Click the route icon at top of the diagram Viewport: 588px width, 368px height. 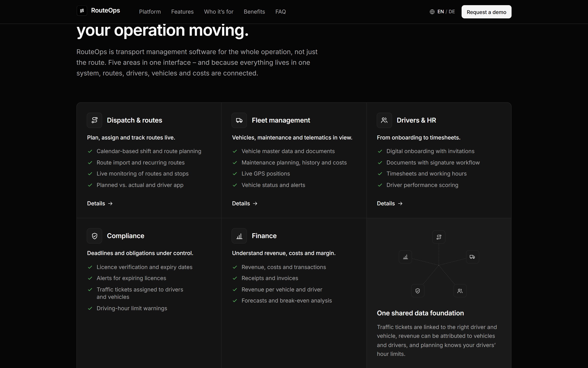tap(439, 237)
